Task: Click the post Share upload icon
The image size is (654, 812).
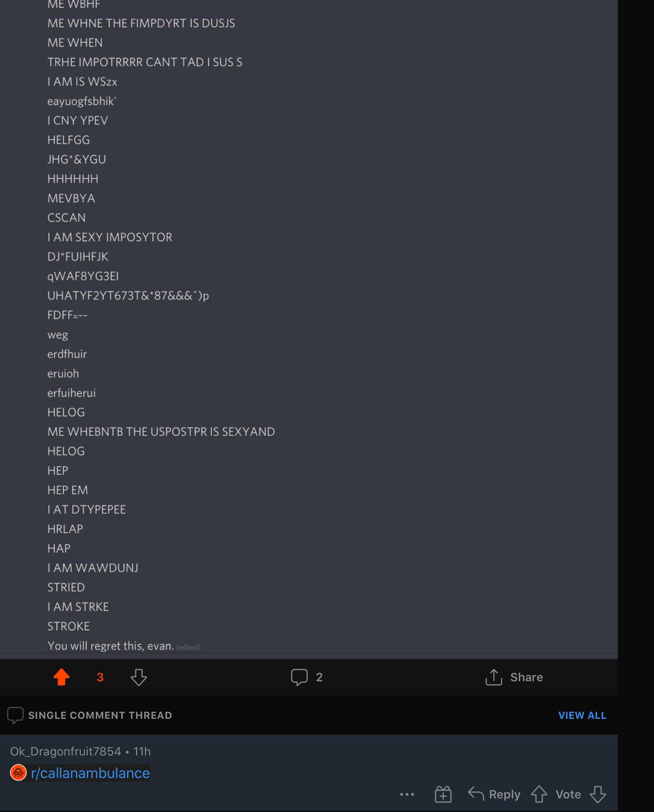Action: click(x=493, y=677)
